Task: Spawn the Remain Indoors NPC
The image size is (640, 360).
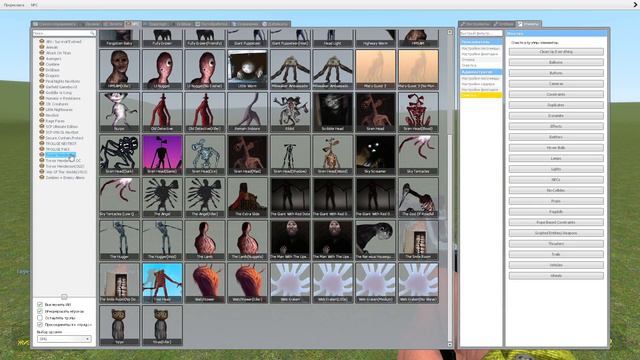Action: tap(247, 112)
